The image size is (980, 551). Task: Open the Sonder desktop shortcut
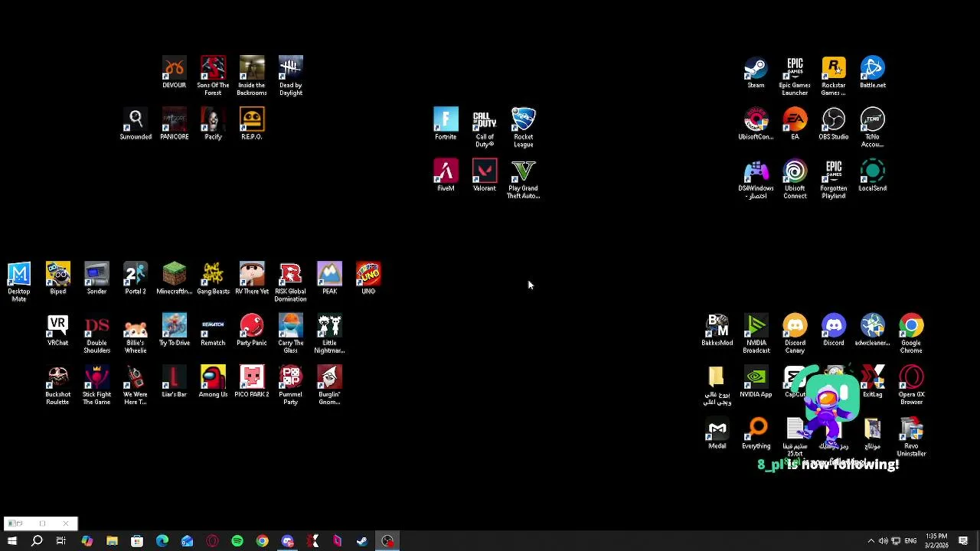coord(96,279)
